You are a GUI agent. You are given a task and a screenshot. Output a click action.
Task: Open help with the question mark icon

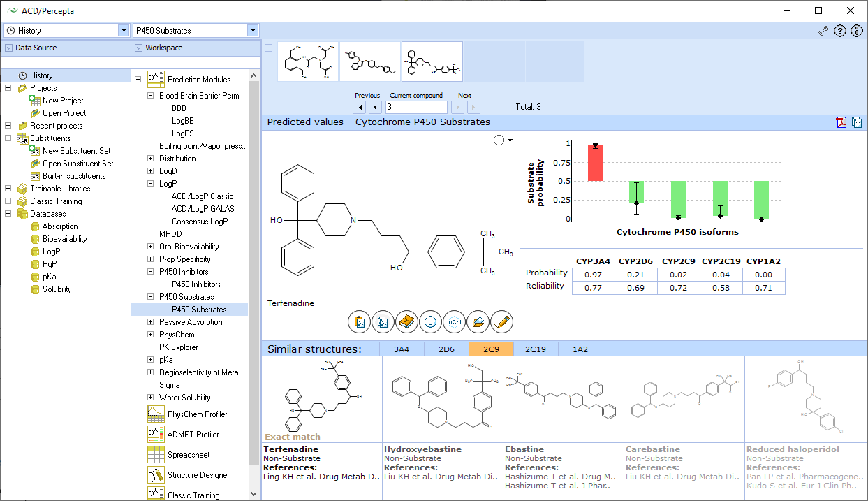(840, 31)
